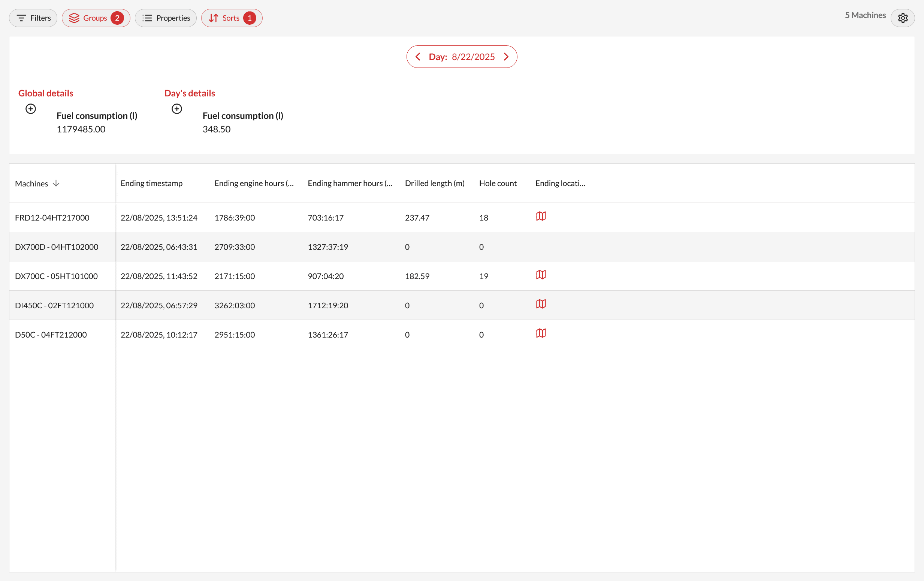924x581 pixels.
Task: Click plus icon under Global details
Action: [31, 109]
